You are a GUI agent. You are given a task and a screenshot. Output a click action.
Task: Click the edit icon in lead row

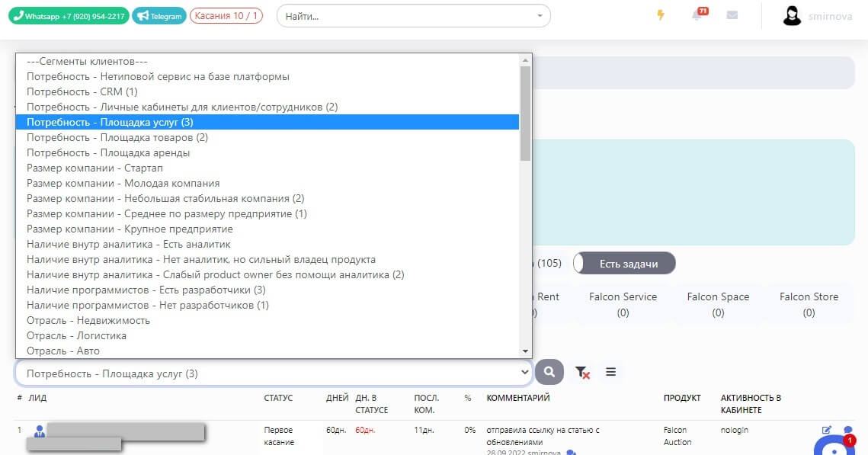(x=827, y=430)
